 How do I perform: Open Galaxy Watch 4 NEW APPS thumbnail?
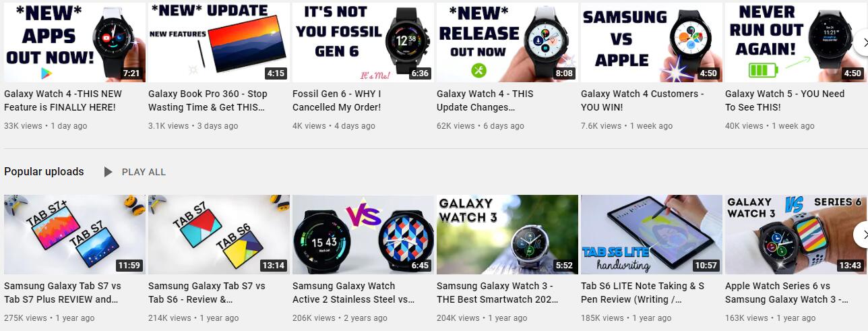click(x=75, y=42)
